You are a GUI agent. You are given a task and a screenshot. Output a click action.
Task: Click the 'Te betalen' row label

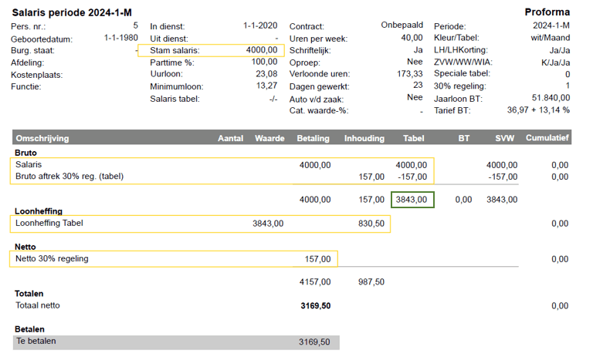coord(36,341)
